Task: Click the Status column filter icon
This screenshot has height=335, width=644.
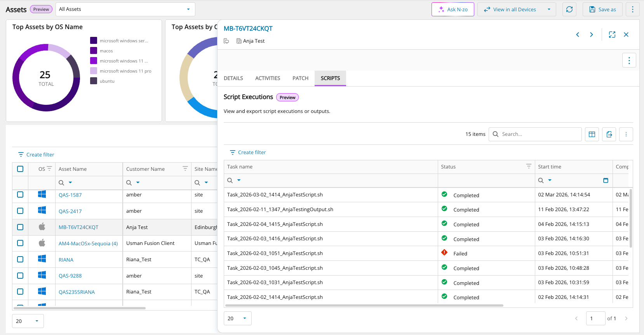Action: tap(528, 167)
